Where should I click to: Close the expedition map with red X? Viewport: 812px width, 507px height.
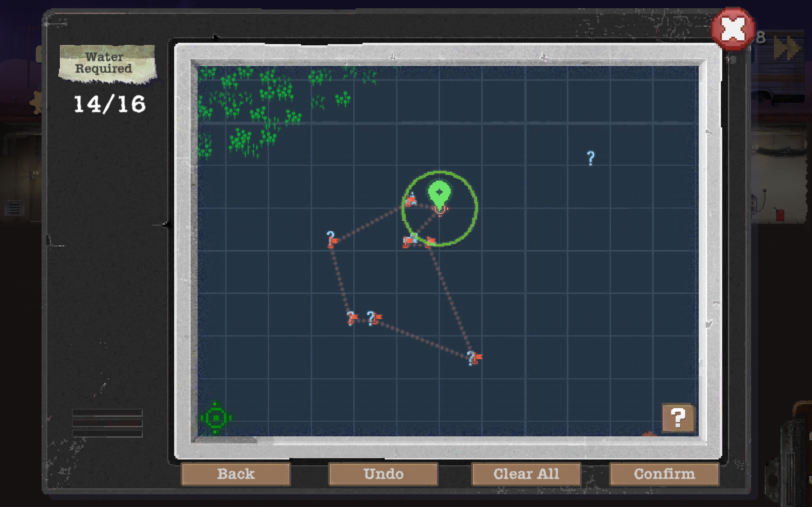733,29
